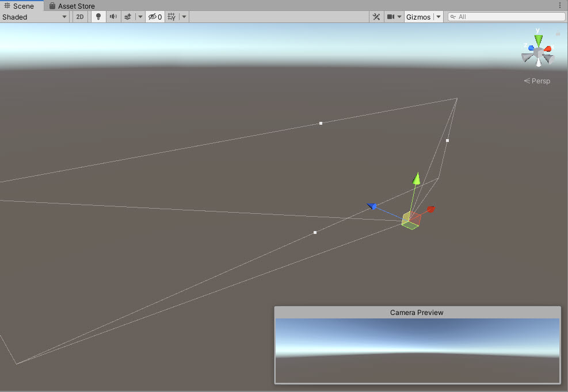Open the scene view more options menu
The width and height of the screenshot is (568, 392).
560,5
